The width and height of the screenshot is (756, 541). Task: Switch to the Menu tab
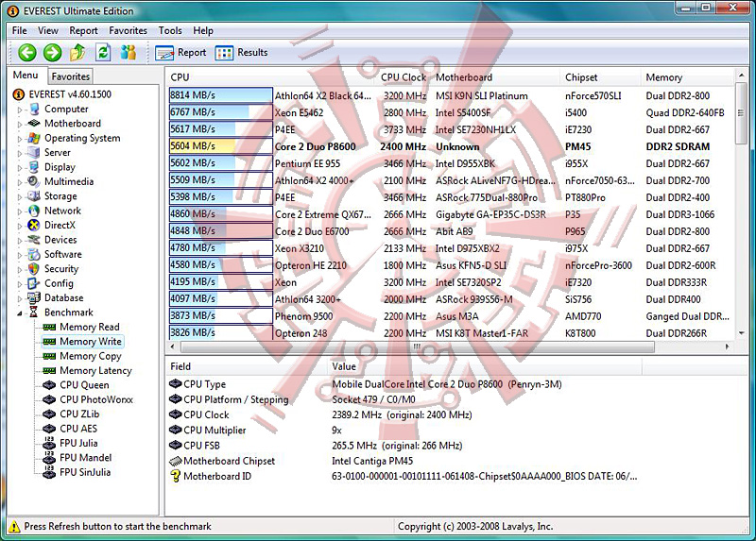pos(26,76)
